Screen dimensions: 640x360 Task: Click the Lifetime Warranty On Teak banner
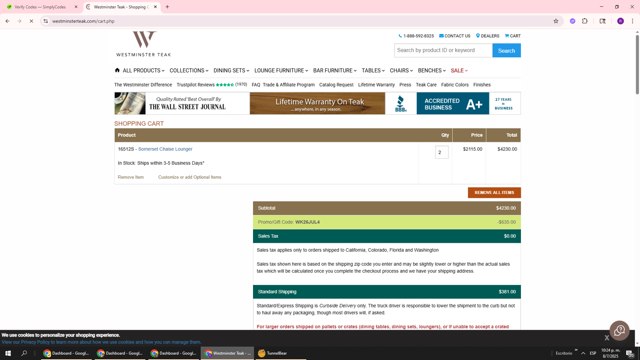coord(317,103)
